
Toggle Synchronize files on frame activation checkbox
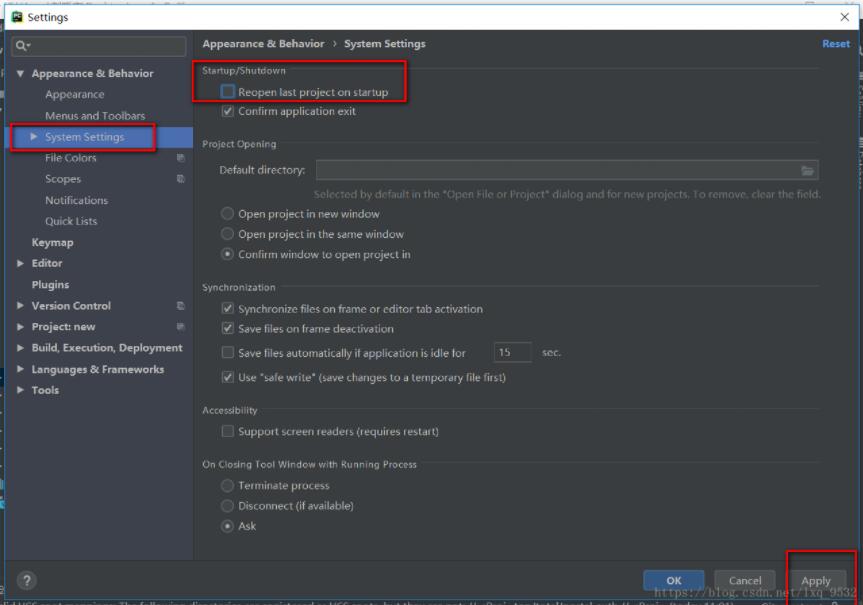pos(227,308)
